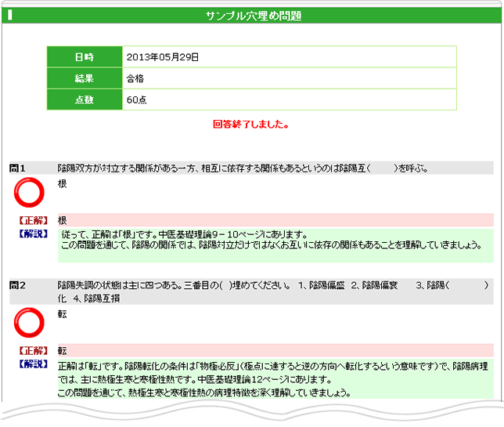
Task: Click the submitted answer 根 under 問1
Action: (x=62, y=184)
